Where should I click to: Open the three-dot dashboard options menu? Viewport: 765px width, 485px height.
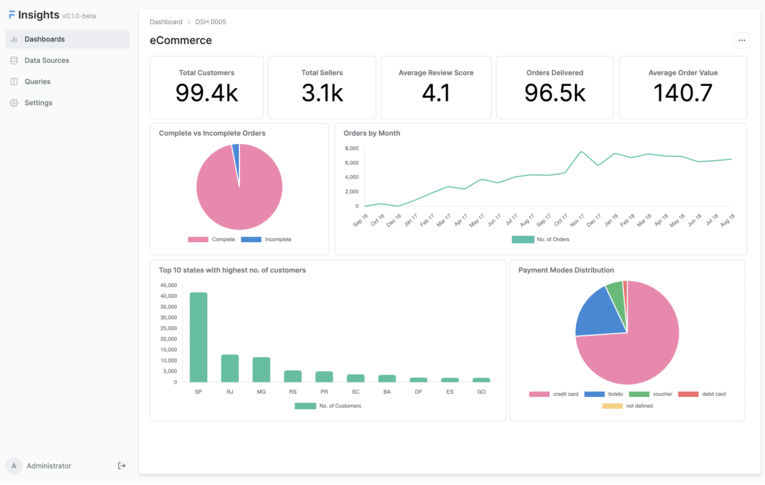click(741, 41)
